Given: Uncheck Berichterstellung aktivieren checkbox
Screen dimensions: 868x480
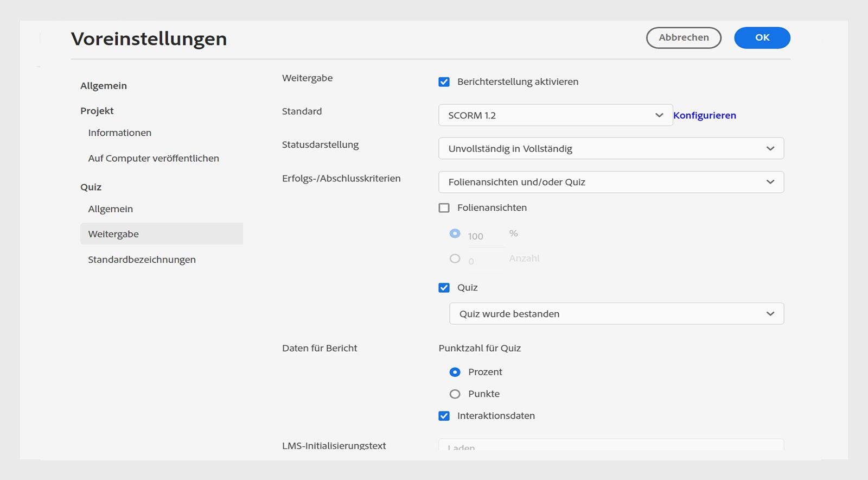Looking at the screenshot, I should tap(444, 82).
